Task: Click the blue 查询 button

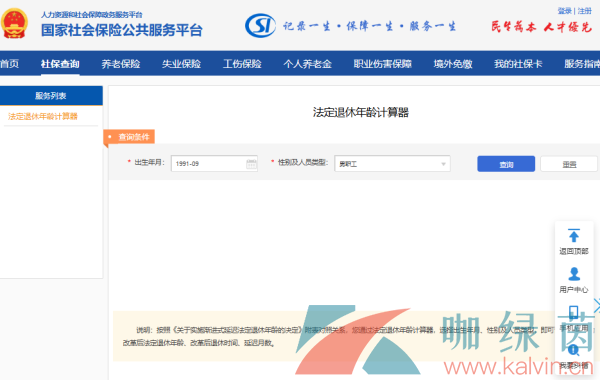Action: coord(506,164)
